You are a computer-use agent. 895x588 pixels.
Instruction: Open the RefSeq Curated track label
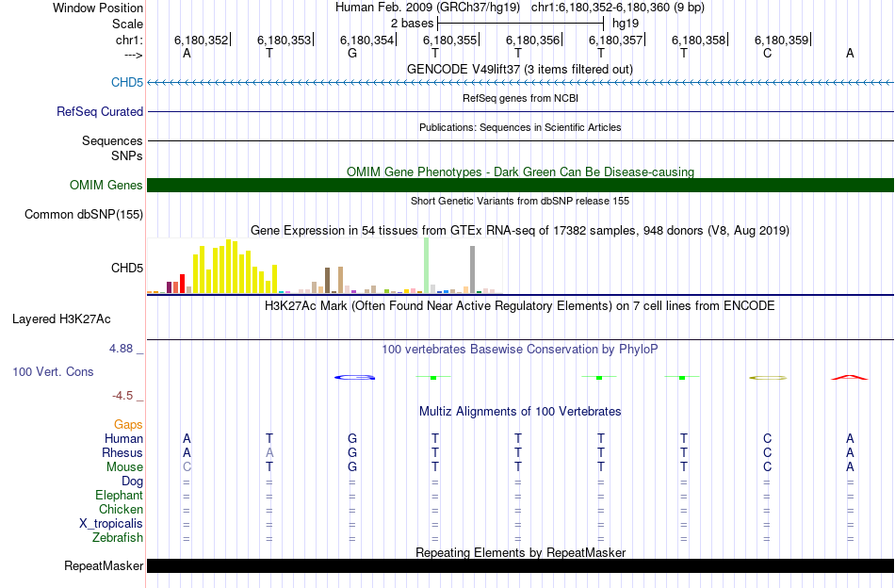click(100, 111)
